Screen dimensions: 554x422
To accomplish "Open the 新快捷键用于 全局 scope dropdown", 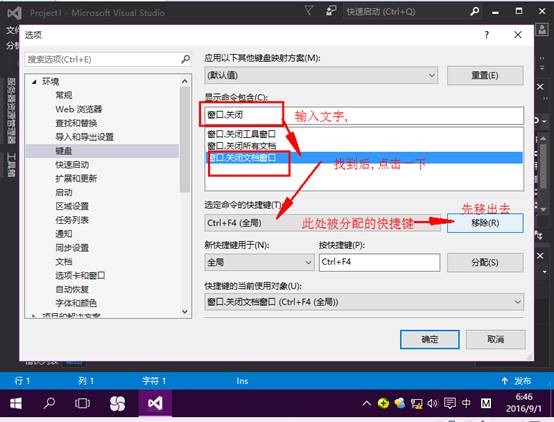I will pos(259,262).
